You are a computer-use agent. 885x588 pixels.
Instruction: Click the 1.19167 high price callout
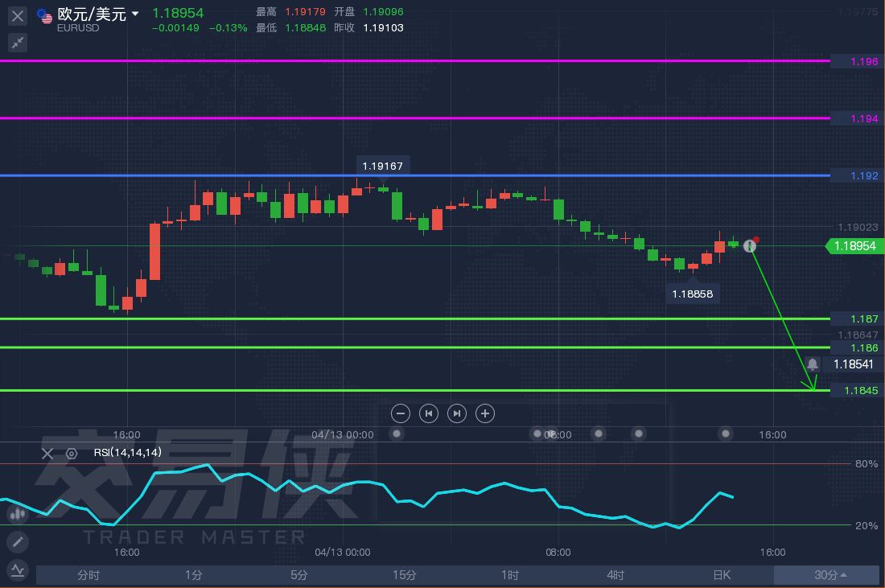pos(383,166)
